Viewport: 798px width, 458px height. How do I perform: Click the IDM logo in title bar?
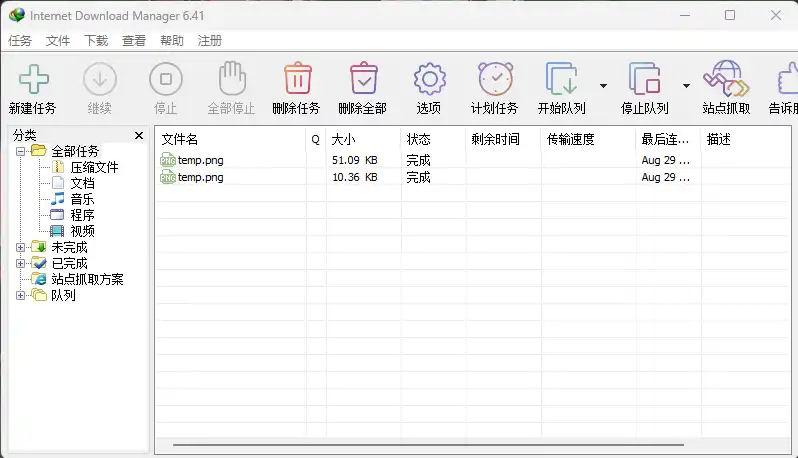coord(16,15)
